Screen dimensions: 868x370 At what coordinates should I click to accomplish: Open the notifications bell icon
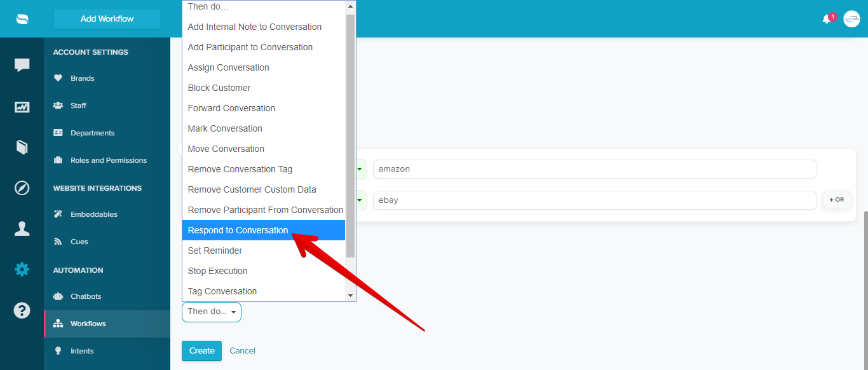pos(827,19)
